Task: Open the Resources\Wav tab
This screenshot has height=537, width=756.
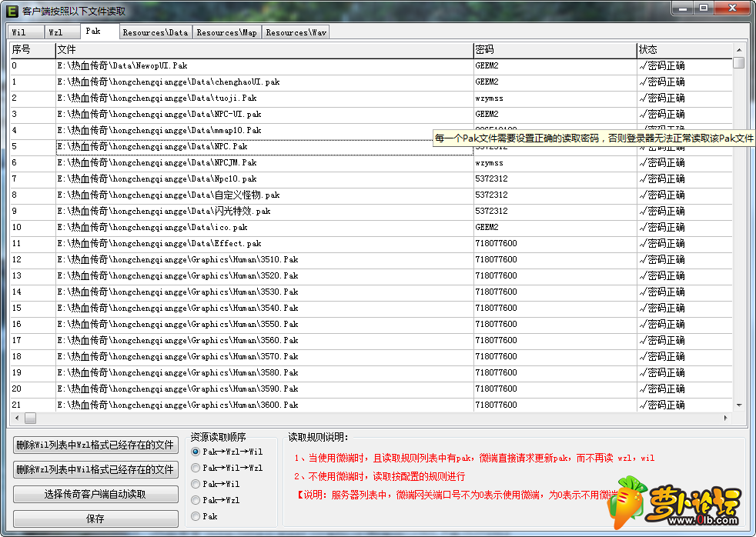Action: pyautogui.click(x=296, y=32)
